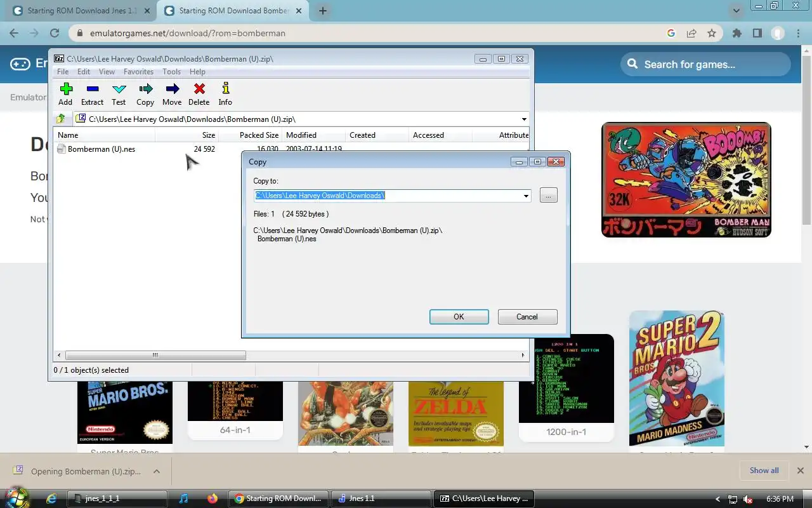The height and width of the screenshot is (508, 812).
Task: Click the left scroll arrow of 7-Zip file list
Action: point(60,356)
